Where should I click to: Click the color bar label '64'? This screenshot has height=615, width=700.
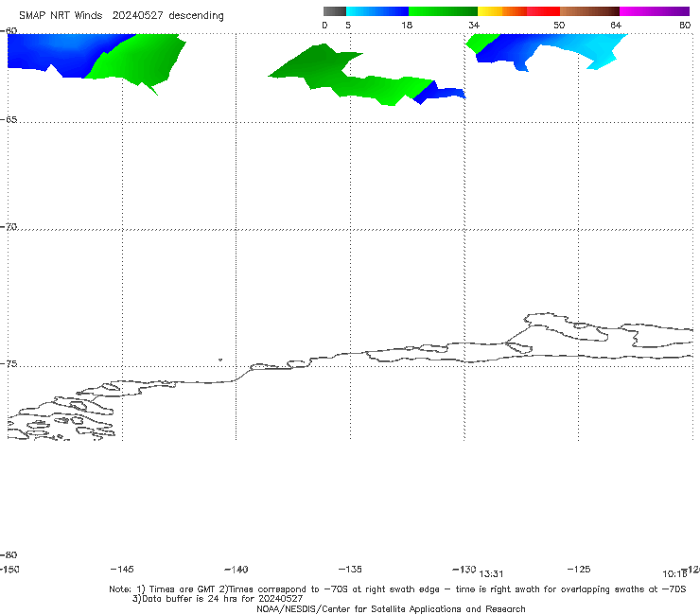pos(616,25)
